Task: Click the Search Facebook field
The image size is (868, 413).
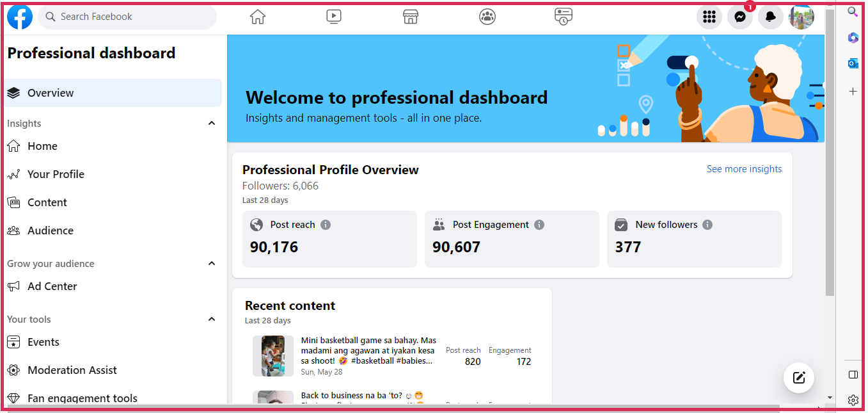Action: (127, 17)
